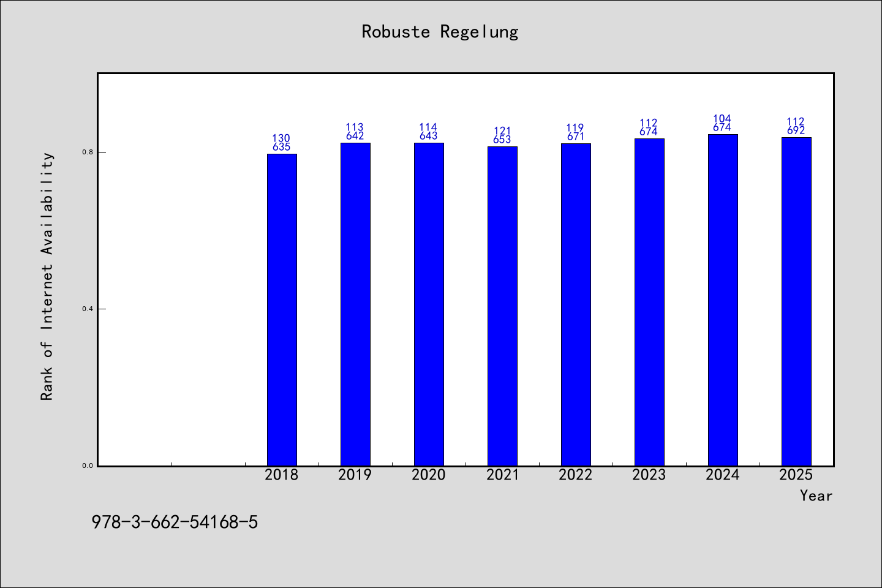Click the 2021 x-axis label
This screenshot has height=588, width=882.
pyautogui.click(x=502, y=475)
